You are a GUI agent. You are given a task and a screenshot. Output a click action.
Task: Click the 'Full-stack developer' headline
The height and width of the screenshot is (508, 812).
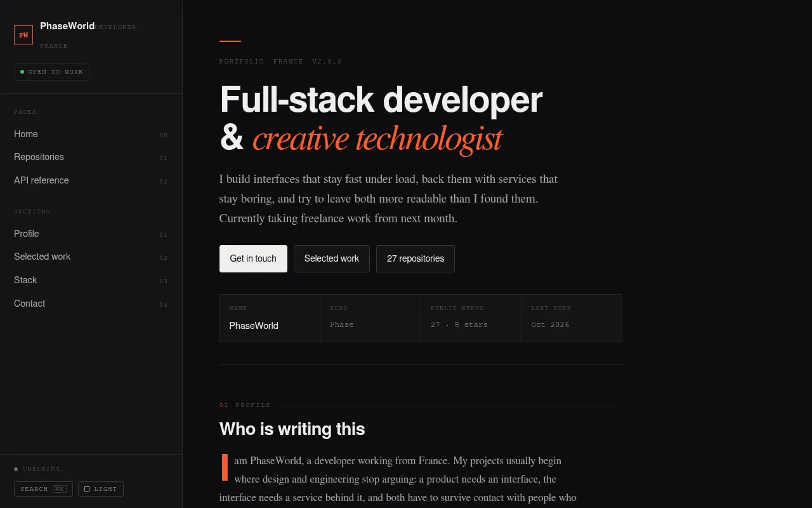click(x=381, y=100)
